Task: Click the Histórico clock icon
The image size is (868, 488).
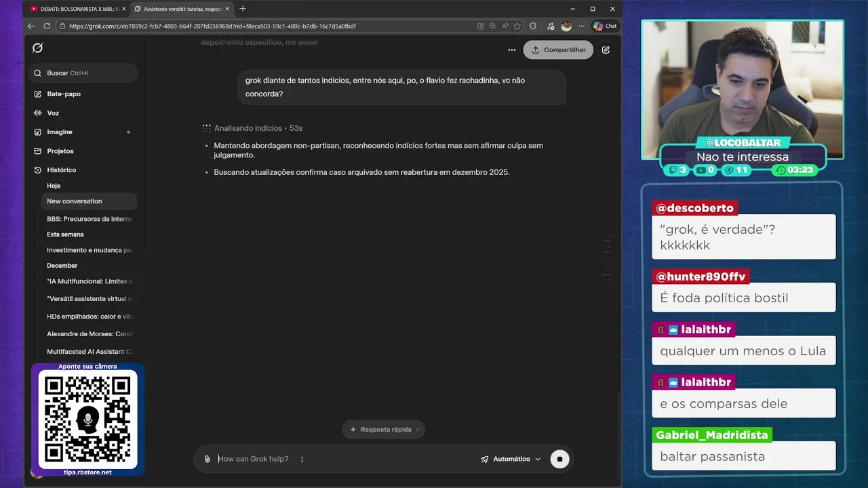Action: coord(38,170)
